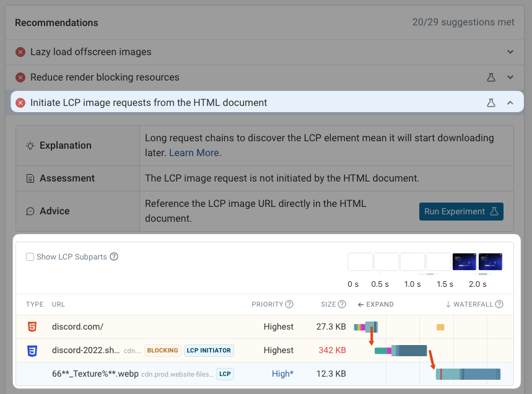Collapse the Initiate LCP image requests section

(x=510, y=103)
